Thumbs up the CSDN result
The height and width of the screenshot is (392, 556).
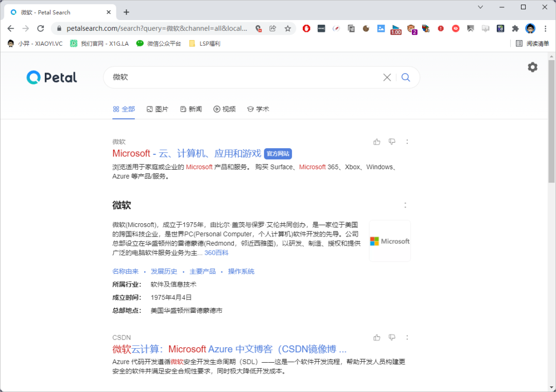[377, 337]
